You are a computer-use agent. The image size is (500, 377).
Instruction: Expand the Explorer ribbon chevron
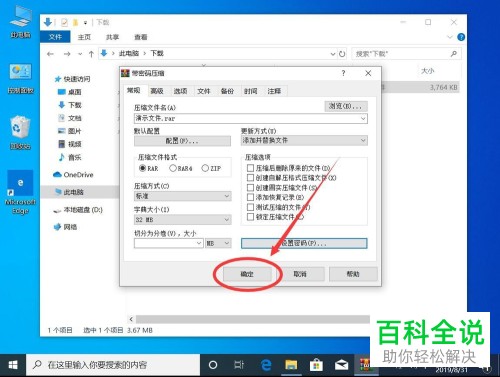450,37
